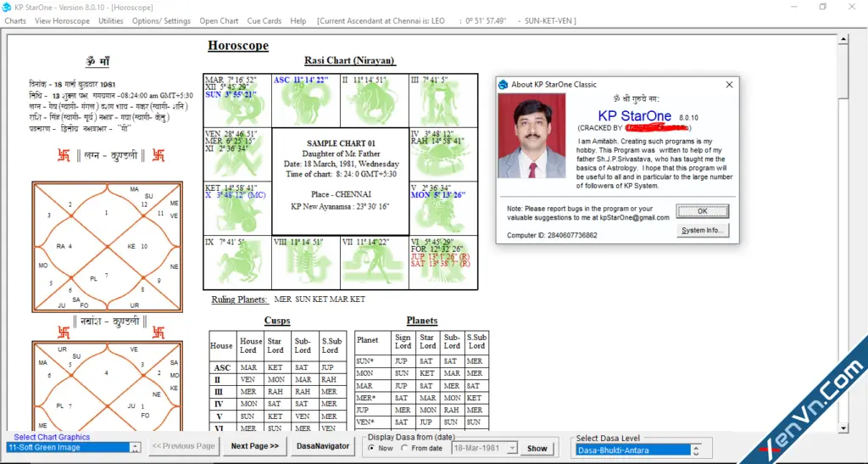The height and width of the screenshot is (464, 868).
Task: Click the Current Ascendant status text
Action: point(446,20)
